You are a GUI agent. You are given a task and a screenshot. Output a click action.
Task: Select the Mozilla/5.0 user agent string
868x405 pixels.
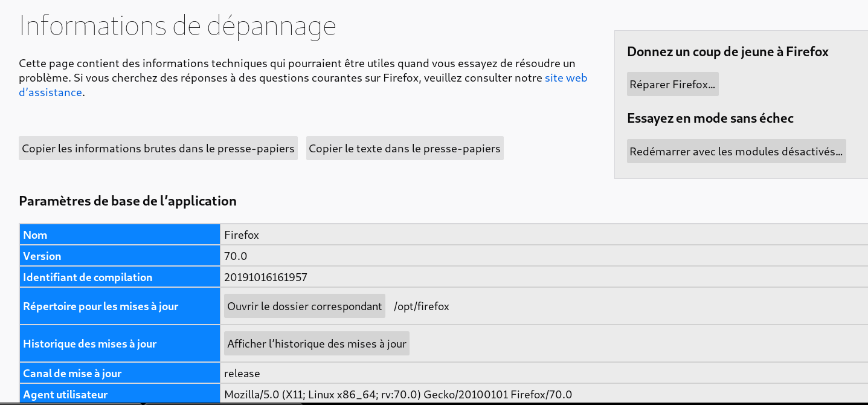[398, 395]
